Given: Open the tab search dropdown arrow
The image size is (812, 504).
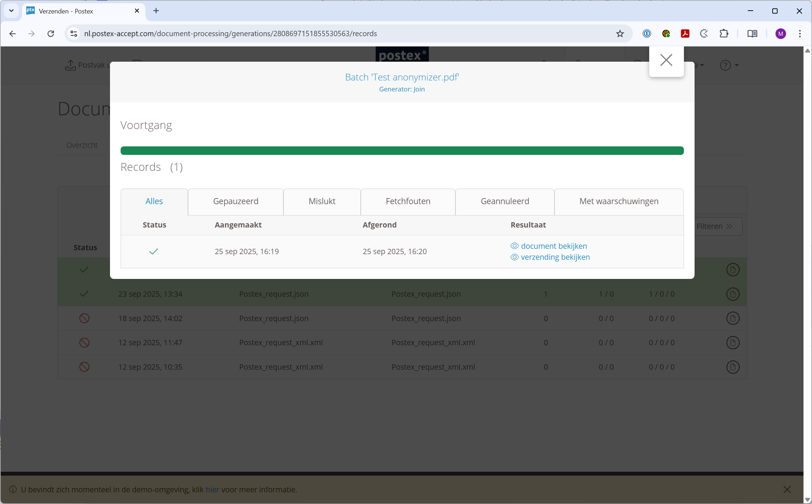Looking at the screenshot, I should pyautogui.click(x=11, y=11).
